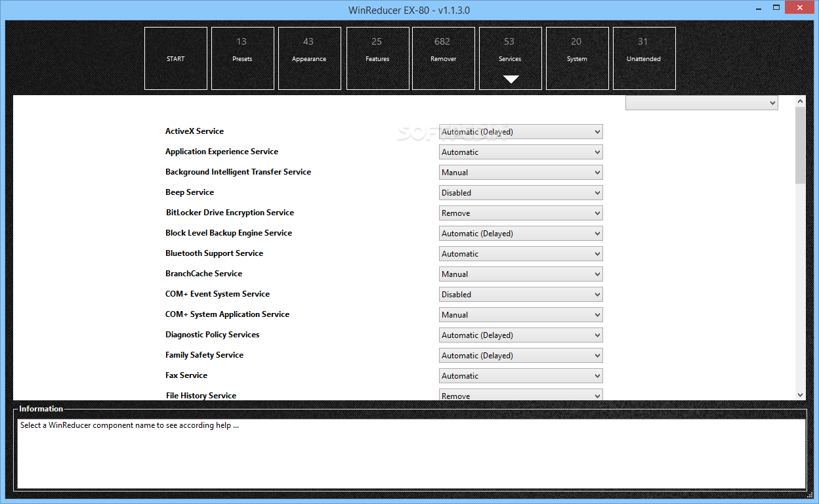Image resolution: width=819 pixels, height=504 pixels.
Task: Open the Remover tab
Action: (444, 58)
